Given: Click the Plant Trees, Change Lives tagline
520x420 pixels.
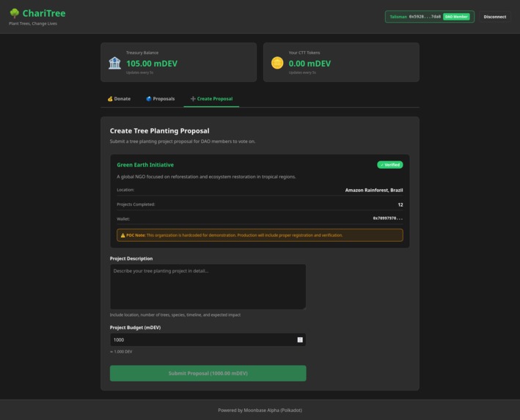Looking at the screenshot, I should [33, 23].
